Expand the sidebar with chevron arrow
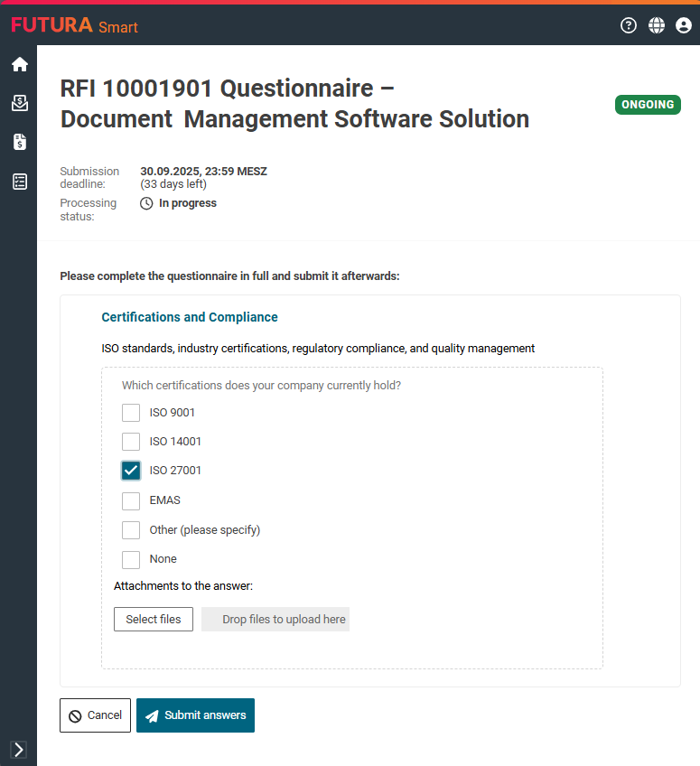Screen dimensions: 700x766 click(x=19, y=749)
